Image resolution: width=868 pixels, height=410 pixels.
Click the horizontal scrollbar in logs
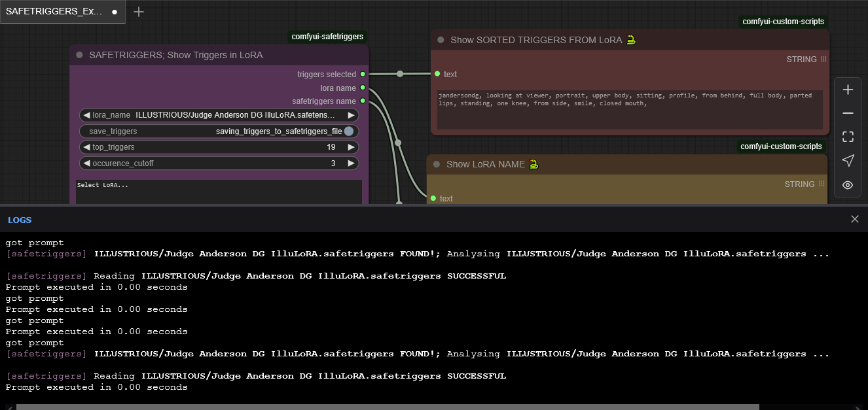(x=386, y=407)
